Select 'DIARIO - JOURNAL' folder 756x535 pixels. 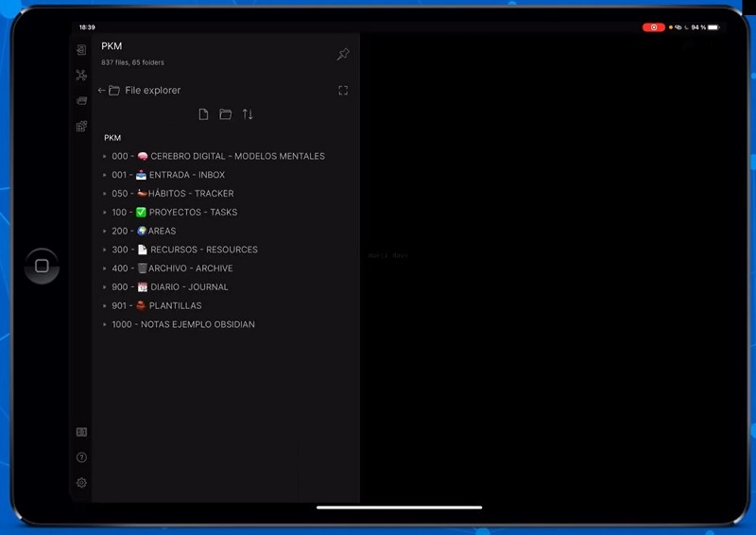170,287
